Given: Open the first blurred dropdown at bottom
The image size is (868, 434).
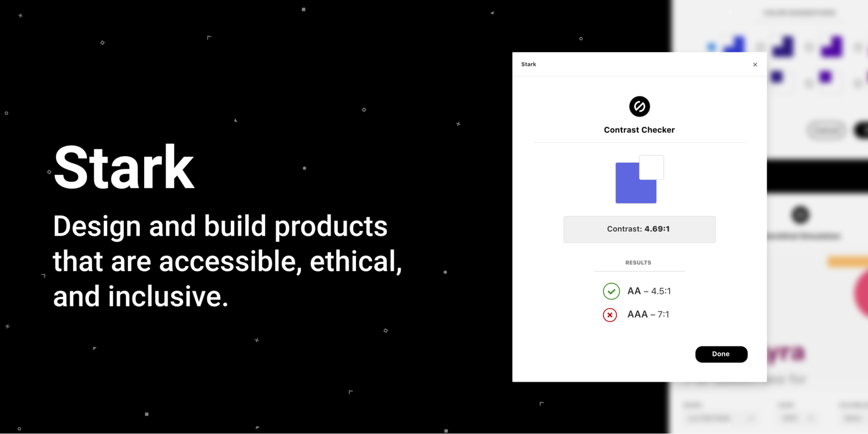Looking at the screenshot, I should 721,418.
